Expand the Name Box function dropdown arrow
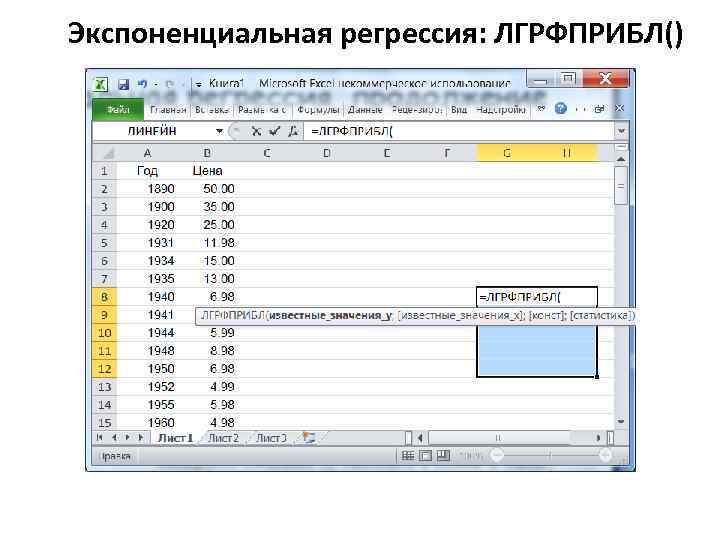This screenshot has height=540, width=720. pyautogui.click(x=219, y=131)
